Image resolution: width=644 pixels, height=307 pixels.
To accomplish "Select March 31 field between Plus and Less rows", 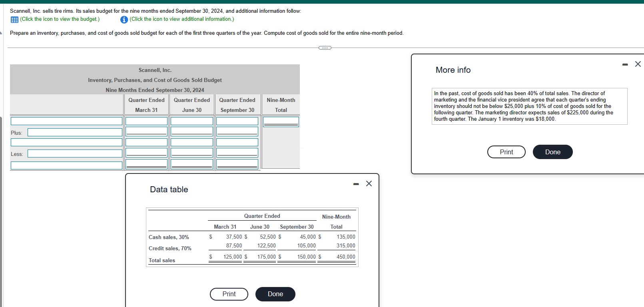I will (146, 142).
